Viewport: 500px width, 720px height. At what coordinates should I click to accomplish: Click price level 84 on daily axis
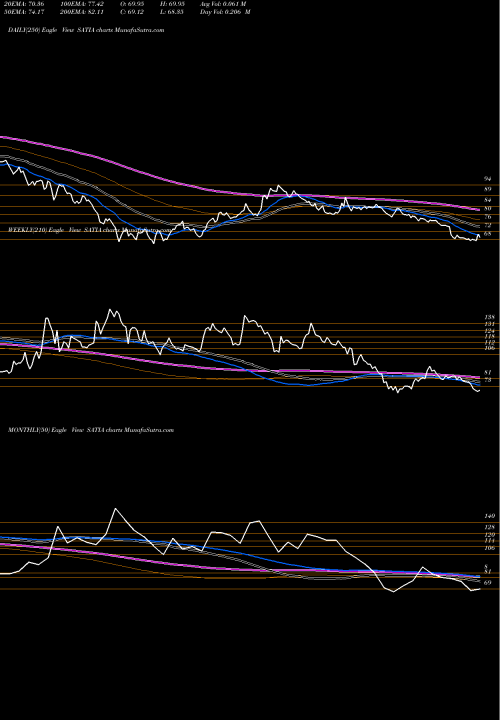click(488, 200)
